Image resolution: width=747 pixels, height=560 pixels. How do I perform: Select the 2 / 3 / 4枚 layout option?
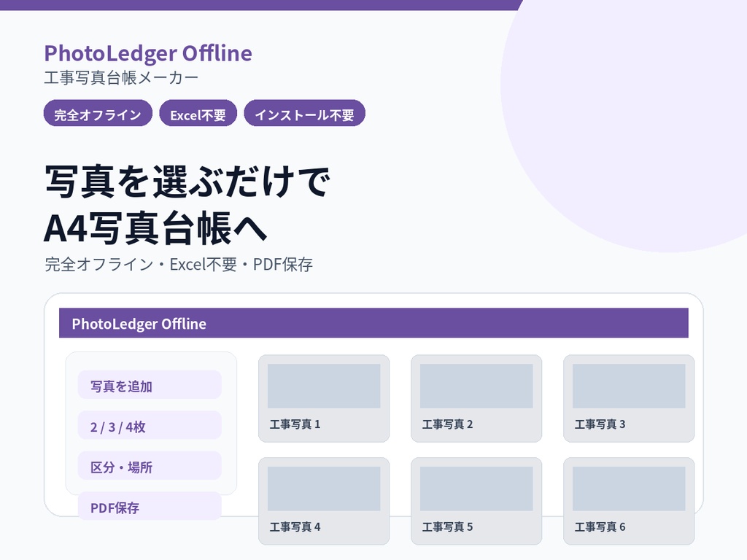pos(150,425)
